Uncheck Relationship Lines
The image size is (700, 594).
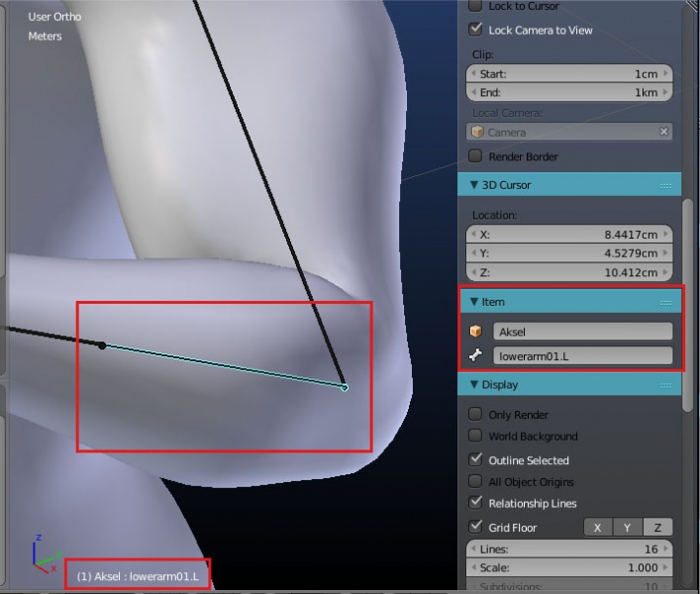pyautogui.click(x=475, y=504)
